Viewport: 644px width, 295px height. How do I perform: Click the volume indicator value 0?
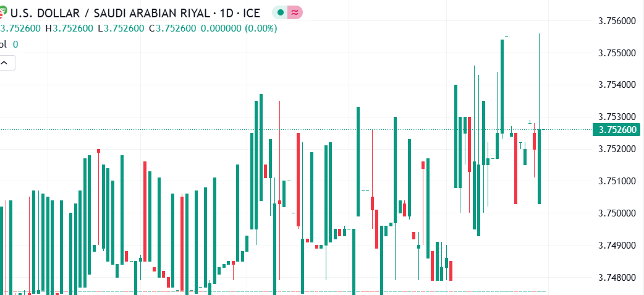pyautogui.click(x=15, y=45)
